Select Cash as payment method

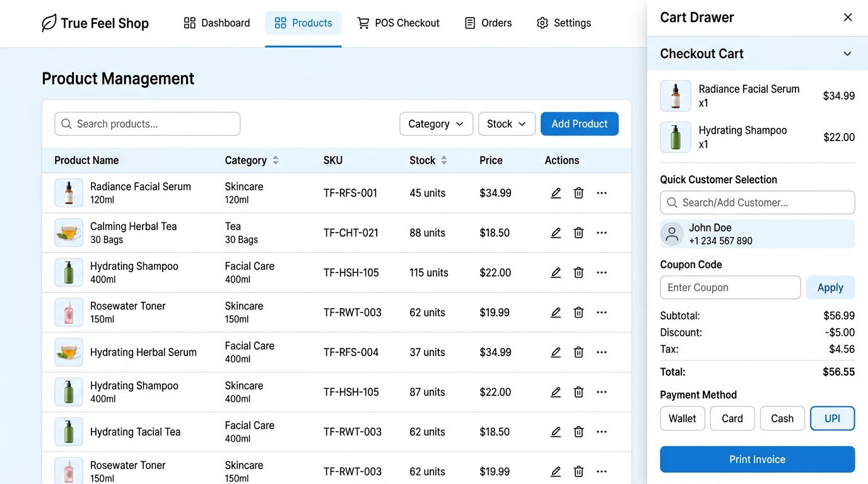point(782,418)
